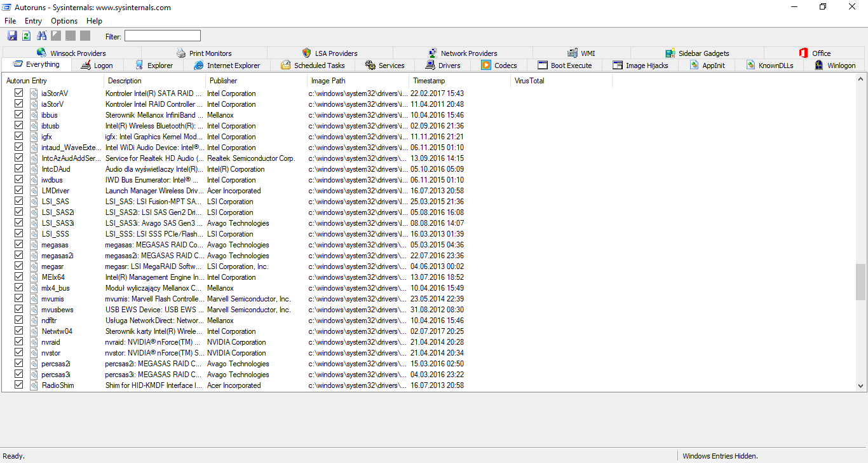Uncheck the iaStorV entry checkbox
868x463 pixels.
click(x=18, y=104)
